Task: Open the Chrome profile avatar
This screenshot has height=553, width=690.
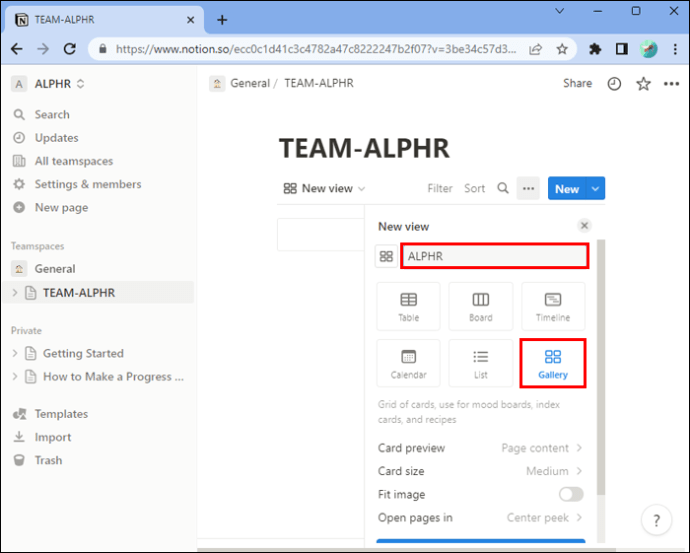Action: click(x=649, y=49)
